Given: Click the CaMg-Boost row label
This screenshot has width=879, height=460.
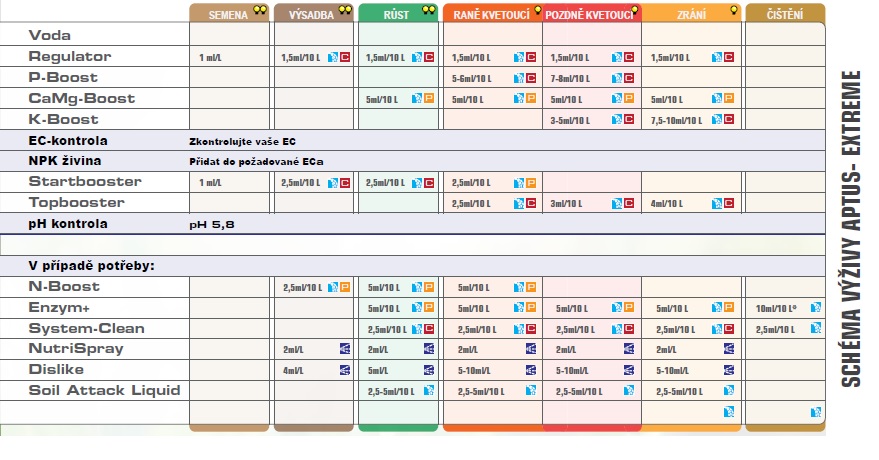Looking at the screenshot, I should [82, 99].
